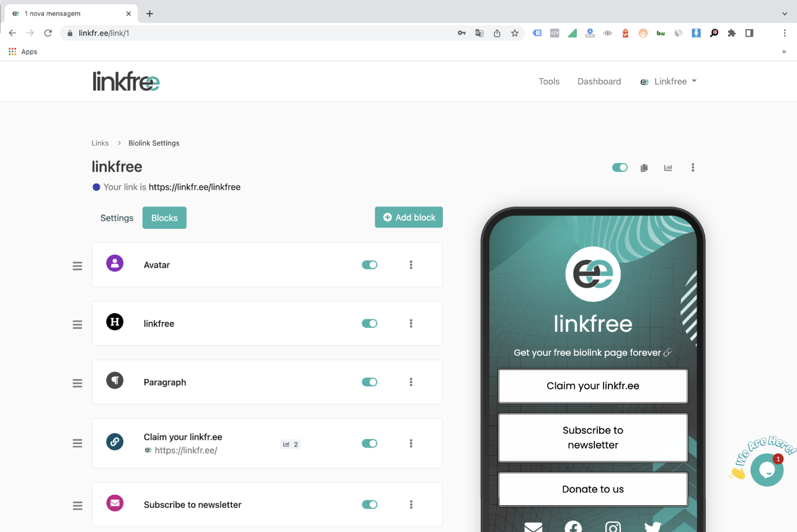Click the Paragraph block pilcrow icon

click(115, 380)
